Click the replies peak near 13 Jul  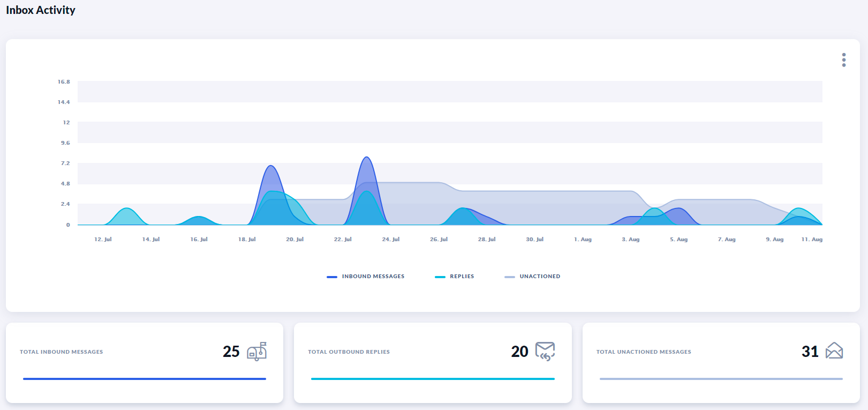(x=126, y=208)
